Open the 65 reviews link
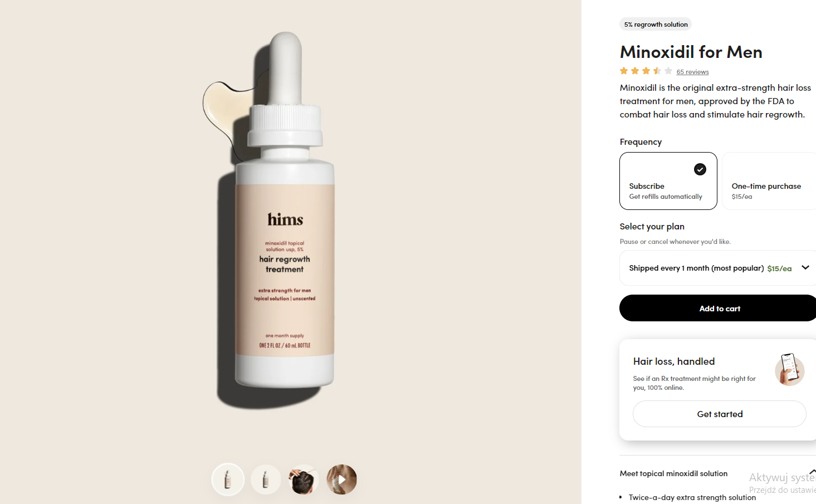 [x=692, y=72]
